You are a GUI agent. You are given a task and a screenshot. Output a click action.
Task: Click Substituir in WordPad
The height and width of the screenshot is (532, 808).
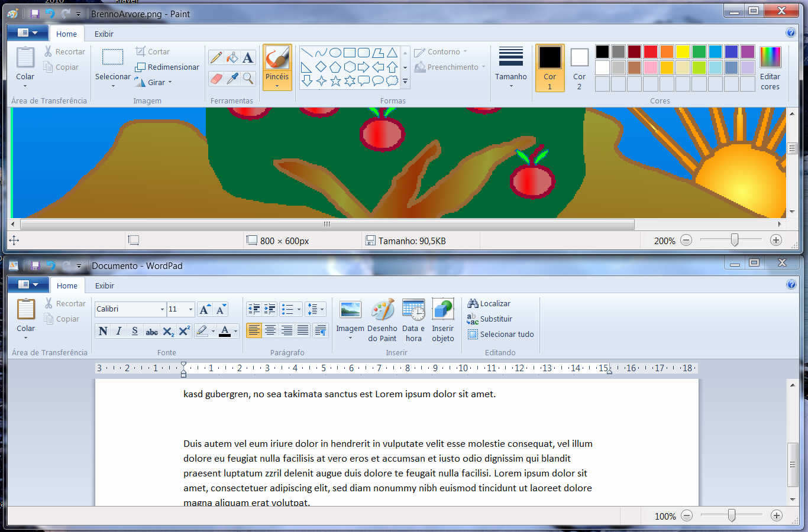(490, 319)
